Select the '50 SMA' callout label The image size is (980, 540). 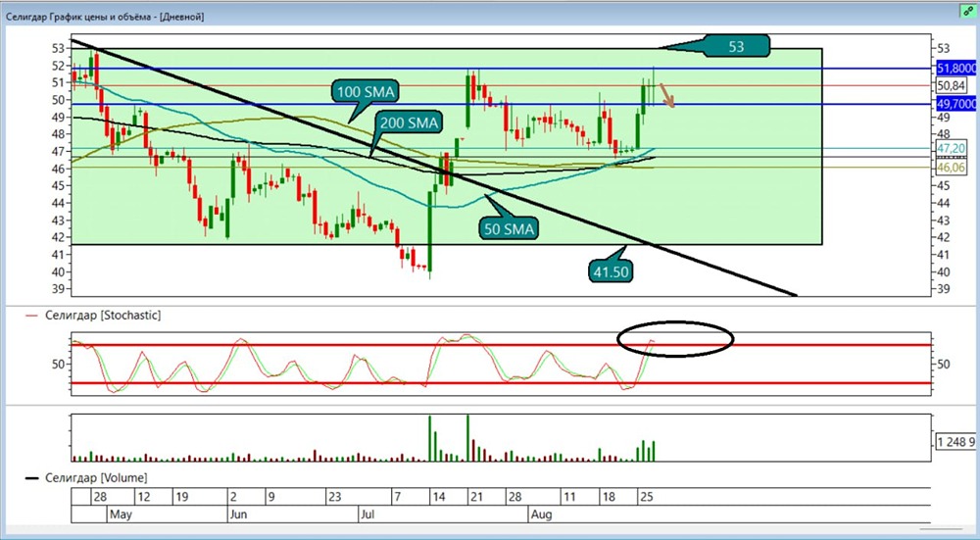(x=510, y=229)
